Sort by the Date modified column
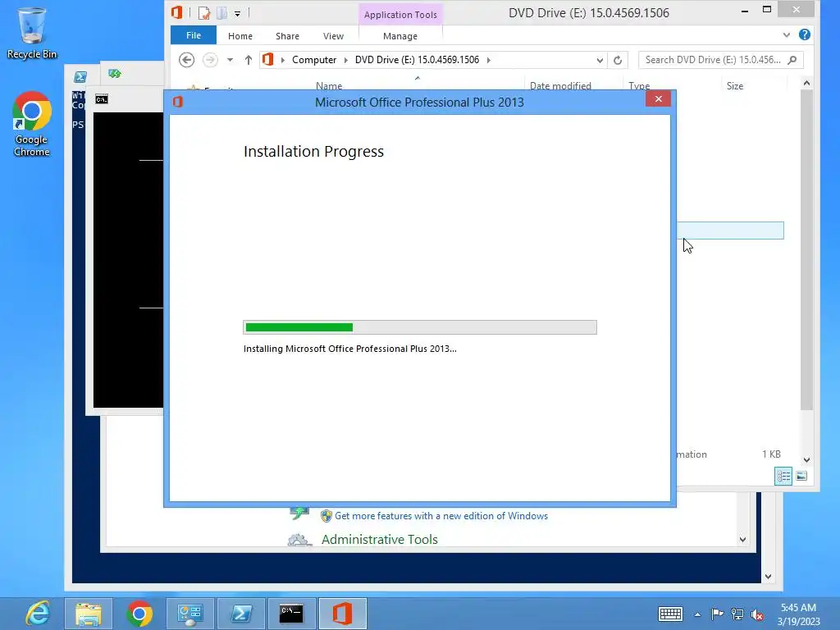Screen dimensions: 840x630 (560, 85)
